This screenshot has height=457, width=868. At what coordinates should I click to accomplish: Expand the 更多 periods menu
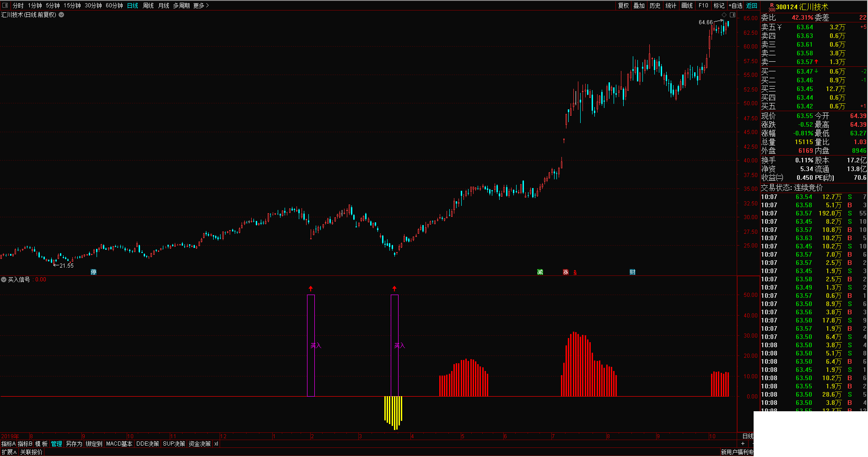click(x=201, y=5)
